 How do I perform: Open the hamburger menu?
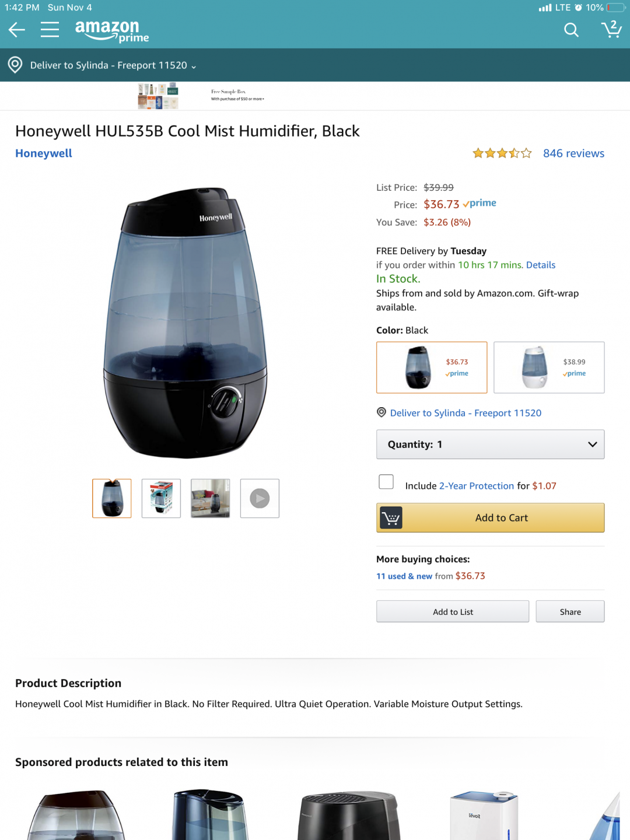(50, 30)
